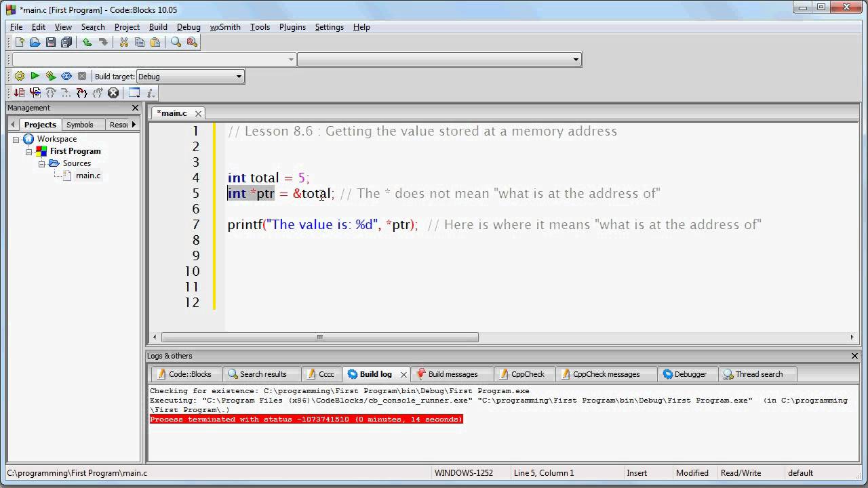Start Debug/Continue with the red arrow icon
The height and width of the screenshot is (488, 868).
click(19, 93)
